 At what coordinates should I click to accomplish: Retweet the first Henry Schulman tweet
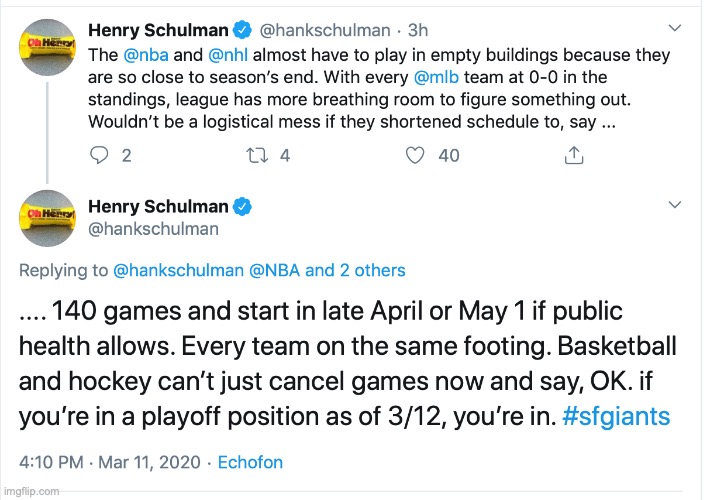[257, 156]
